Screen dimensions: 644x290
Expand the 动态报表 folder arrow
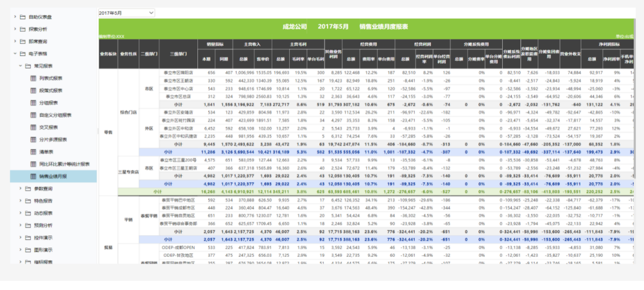(20, 213)
